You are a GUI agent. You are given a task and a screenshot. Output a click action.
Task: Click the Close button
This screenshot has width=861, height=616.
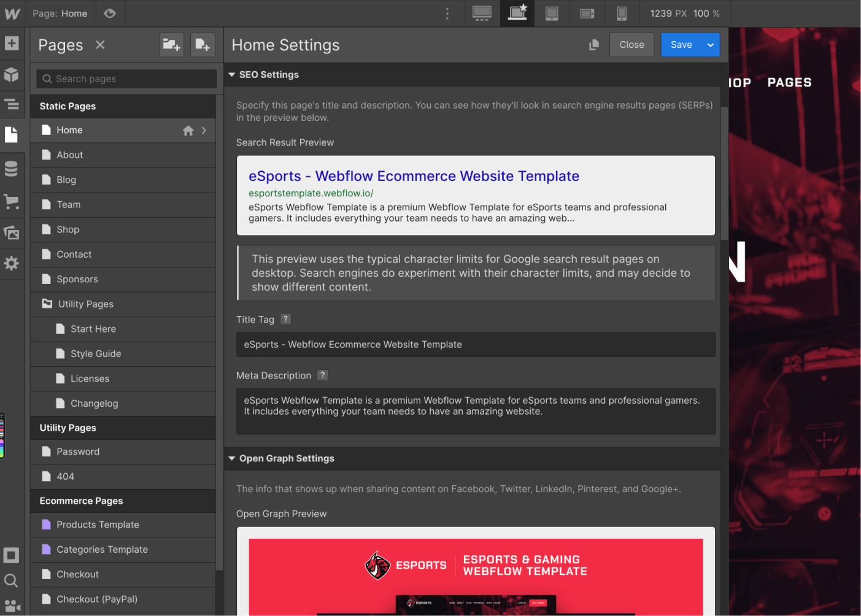631,45
